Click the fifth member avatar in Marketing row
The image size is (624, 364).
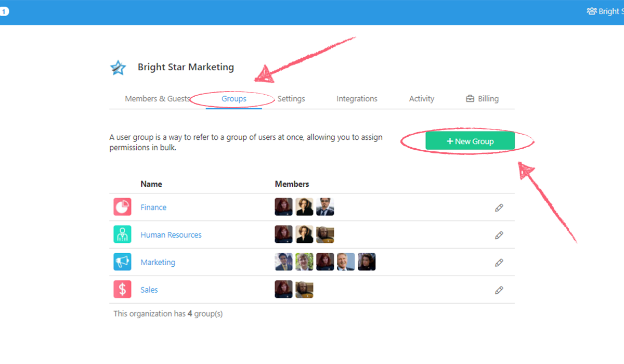point(367,262)
